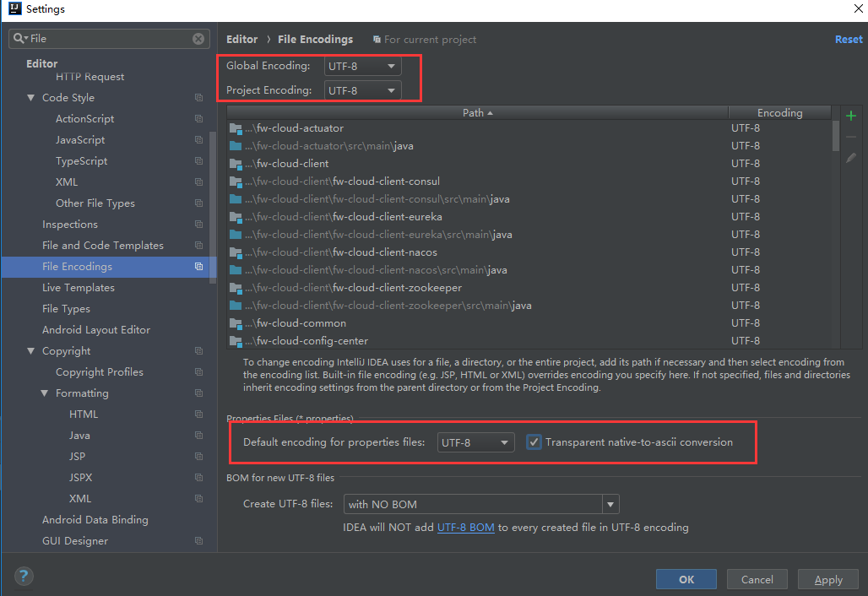The image size is (868, 596).
Task: Click project-level icon beside File Encodings item
Action: pyautogui.click(x=198, y=267)
